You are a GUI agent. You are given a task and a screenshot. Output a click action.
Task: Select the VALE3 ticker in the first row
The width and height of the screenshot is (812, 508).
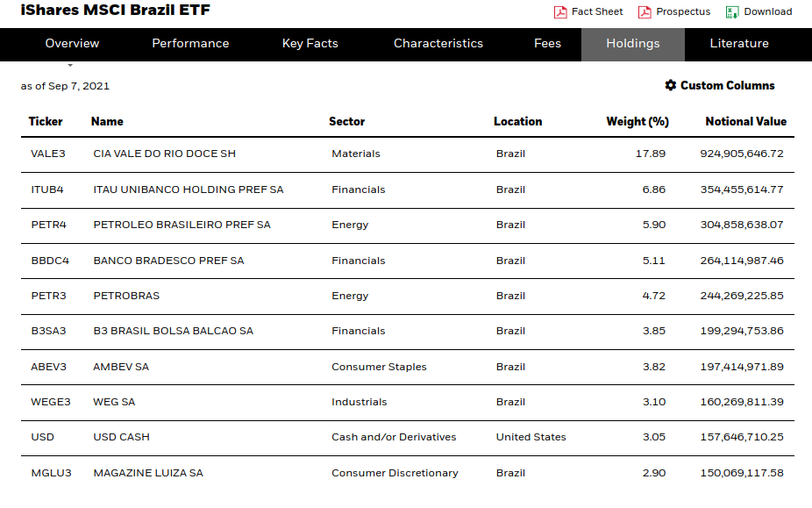[47, 154]
